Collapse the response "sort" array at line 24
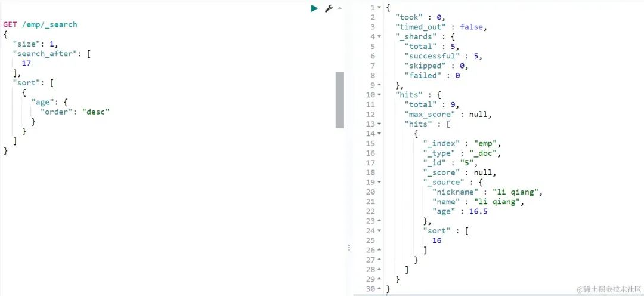This screenshot has height=296, width=644. pos(379,231)
